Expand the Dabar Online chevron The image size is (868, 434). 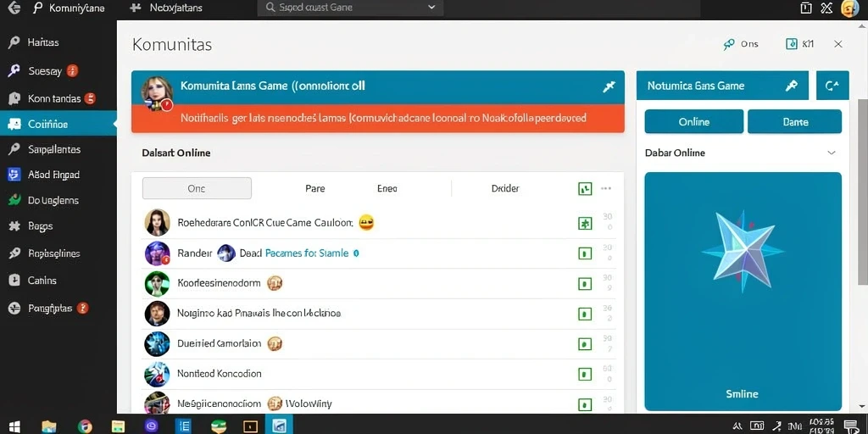pyautogui.click(x=832, y=153)
